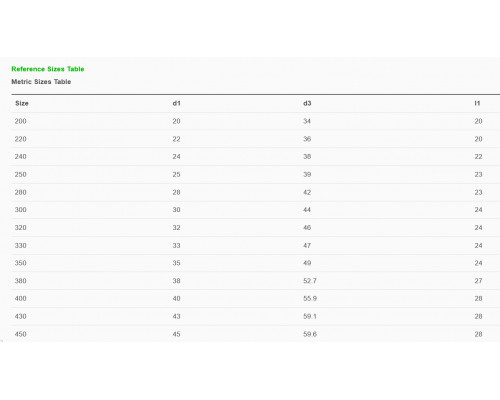
Task: Click the d1 value 45
Action: point(176,334)
